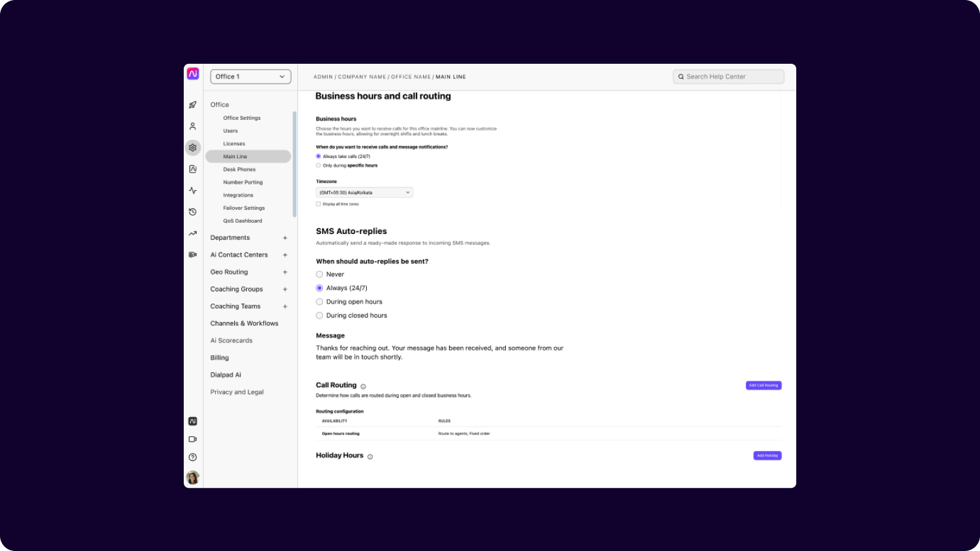The height and width of the screenshot is (551, 980).
Task: Open the activity pulse icon in sidebar
Action: 193,191
